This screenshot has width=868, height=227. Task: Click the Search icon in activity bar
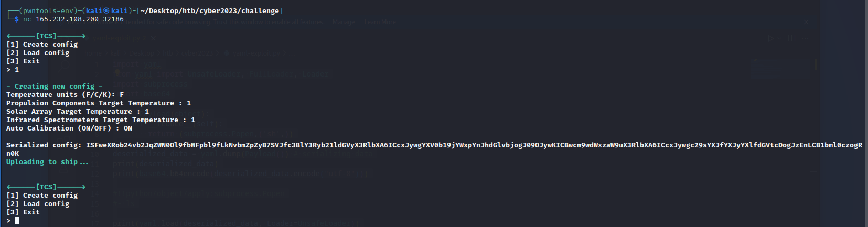coord(64,66)
